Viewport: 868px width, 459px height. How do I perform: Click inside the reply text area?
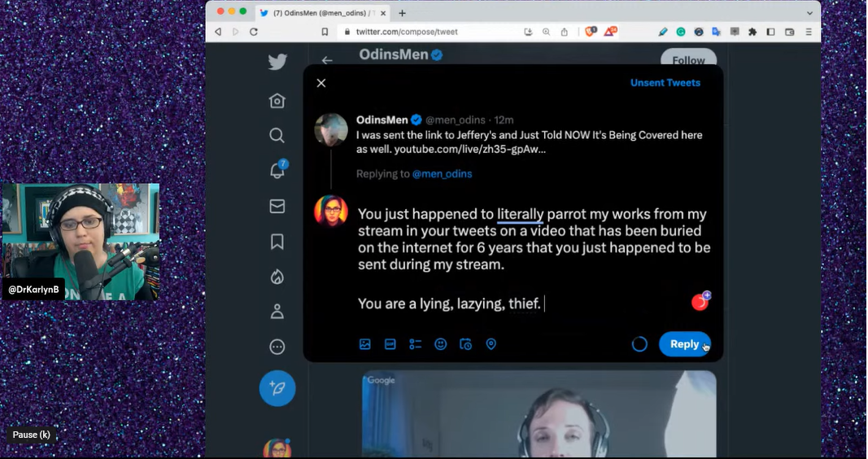click(534, 259)
